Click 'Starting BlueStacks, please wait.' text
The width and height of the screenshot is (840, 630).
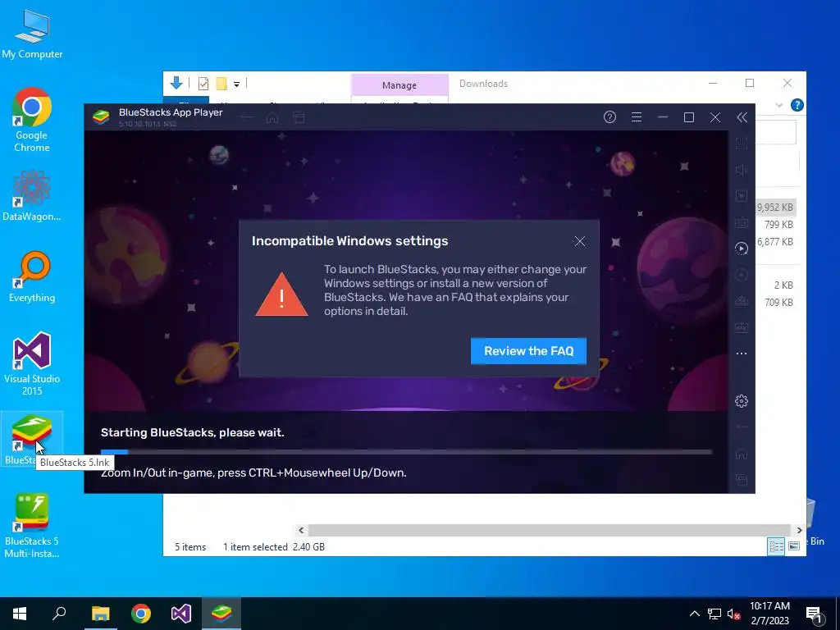tap(192, 432)
